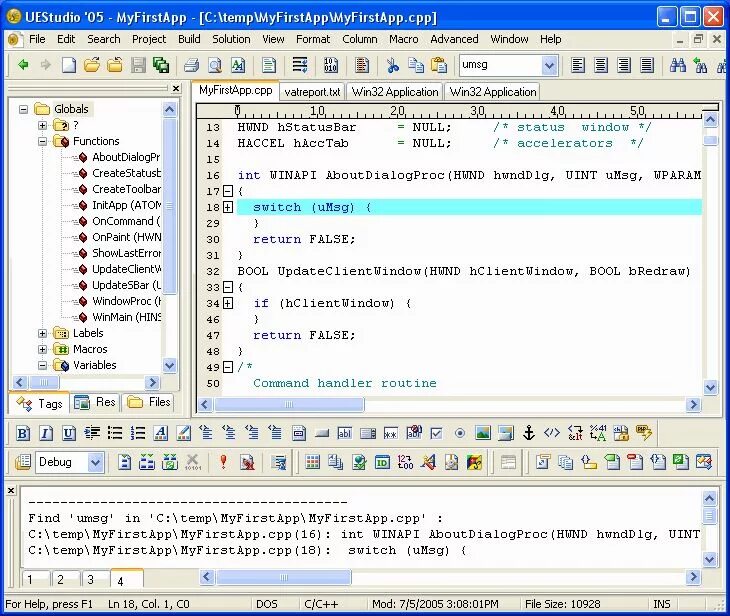Open the Debug configuration dropdown
Image resolution: width=730 pixels, height=616 pixels.
95,462
